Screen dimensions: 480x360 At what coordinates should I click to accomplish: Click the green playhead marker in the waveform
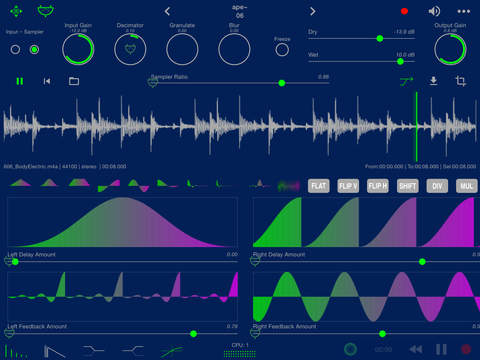(416, 127)
